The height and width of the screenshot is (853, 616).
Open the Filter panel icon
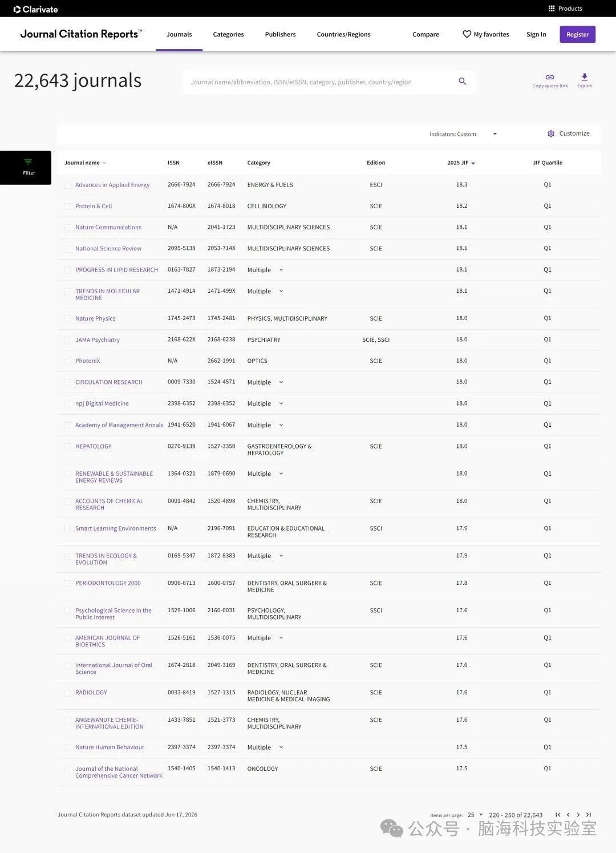click(x=28, y=162)
